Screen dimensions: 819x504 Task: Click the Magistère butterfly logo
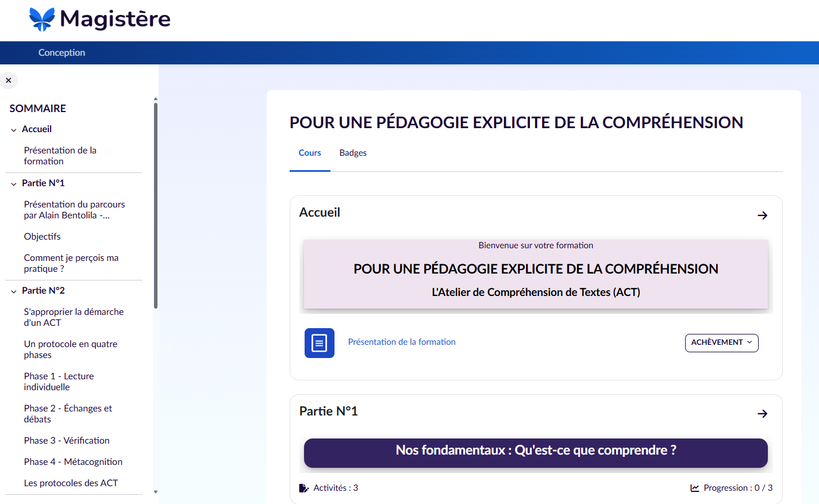(x=41, y=19)
